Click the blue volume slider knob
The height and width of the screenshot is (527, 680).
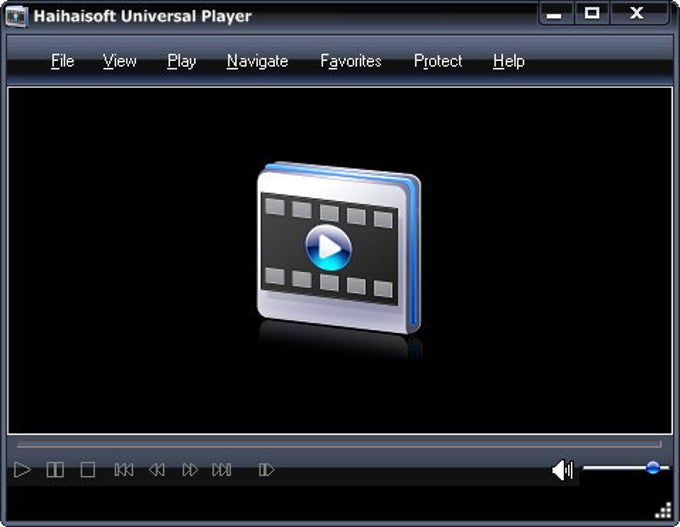coord(653,468)
